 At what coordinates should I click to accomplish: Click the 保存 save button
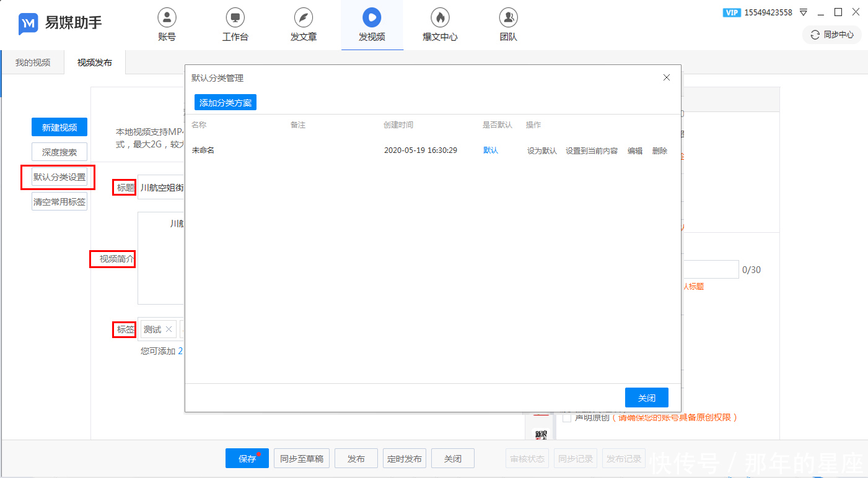[247, 458]
